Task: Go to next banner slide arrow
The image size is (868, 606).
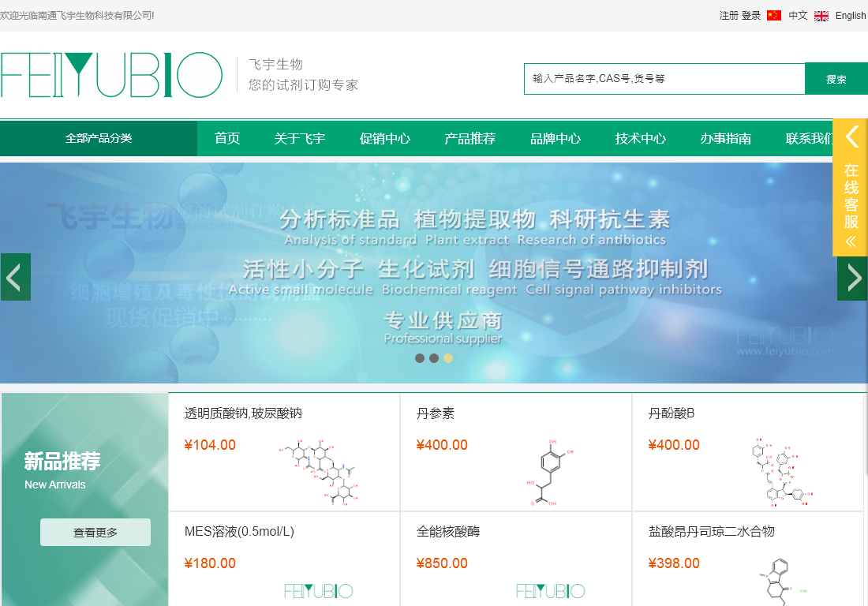Action: coord(852,277)
